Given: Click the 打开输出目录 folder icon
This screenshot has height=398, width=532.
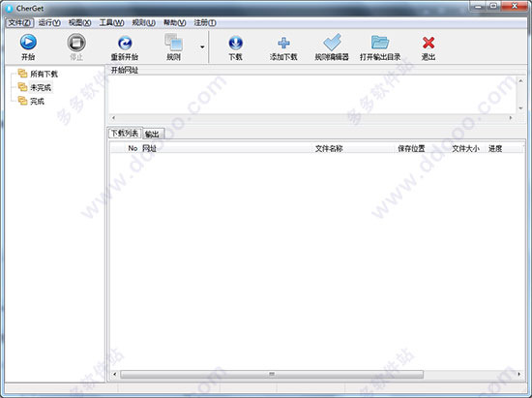Looking at the screenshot, I should pos(380,43).
